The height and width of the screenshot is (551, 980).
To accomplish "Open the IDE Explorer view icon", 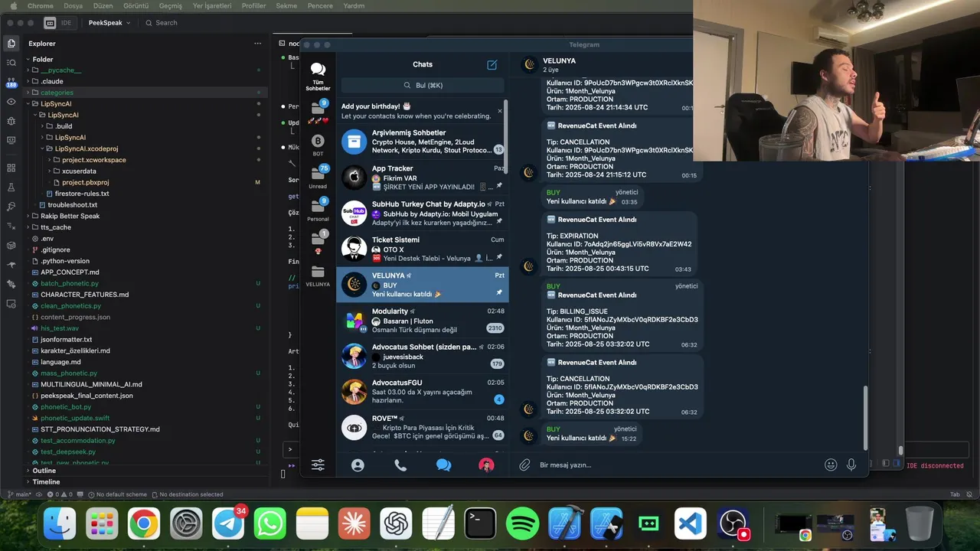I will click(11, 44).
